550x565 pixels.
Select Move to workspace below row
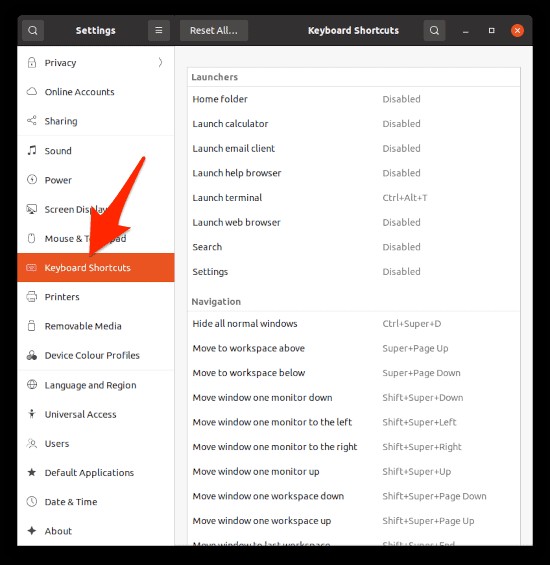coord(354,373)
